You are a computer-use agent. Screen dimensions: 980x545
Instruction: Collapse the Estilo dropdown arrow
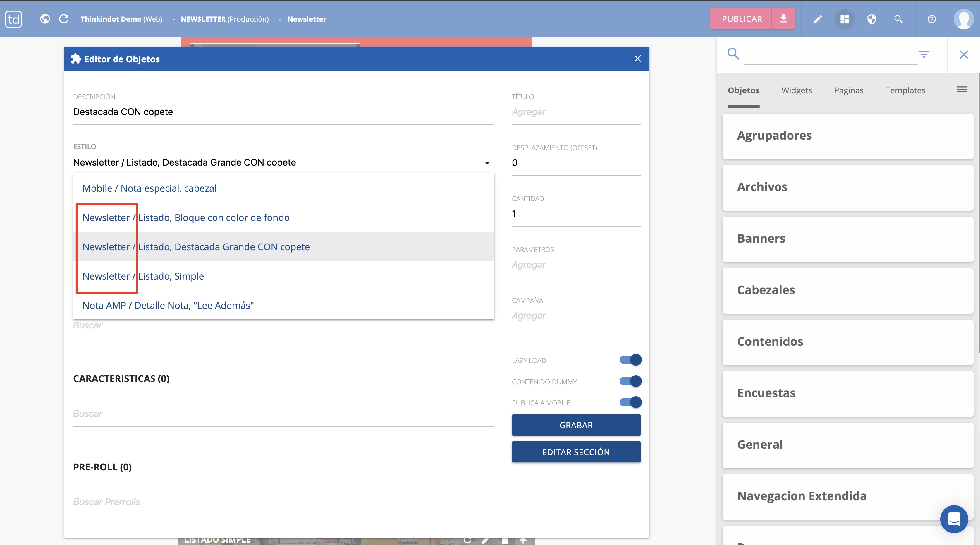point(487,163)
